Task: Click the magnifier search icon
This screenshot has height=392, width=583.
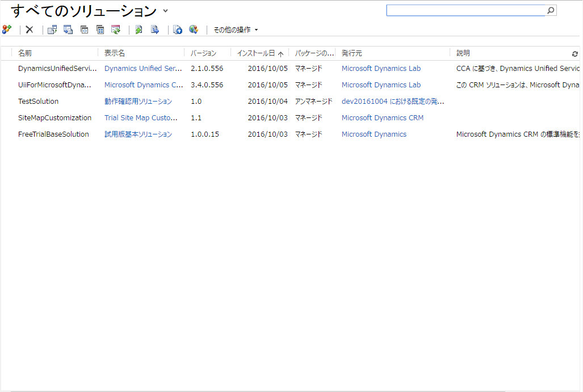Action: pyautogui.click(x=551, y=10)
